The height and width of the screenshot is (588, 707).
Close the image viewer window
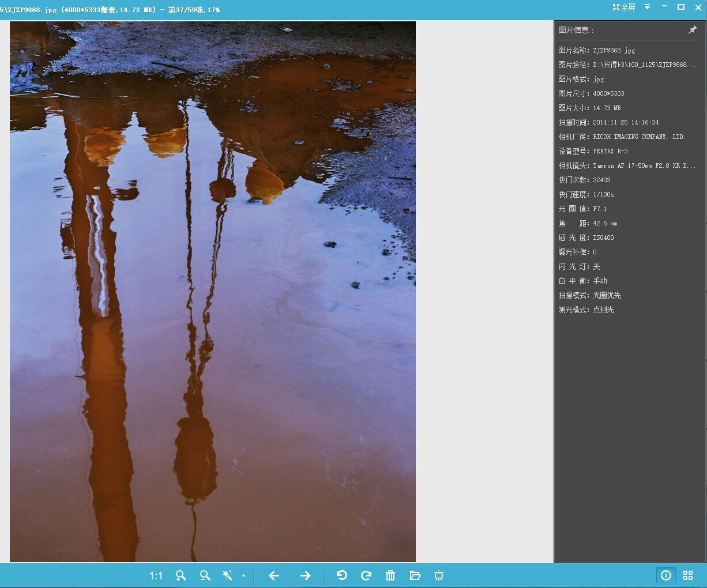tap(698, 7)
